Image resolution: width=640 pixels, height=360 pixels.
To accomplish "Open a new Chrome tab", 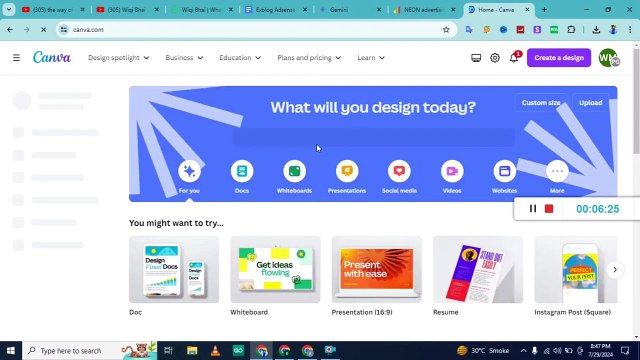I will tap(544, 9).
